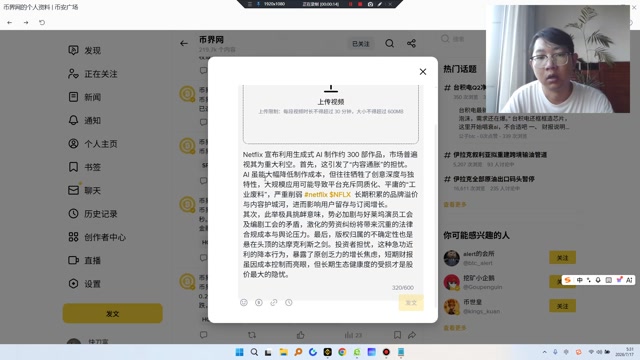Viewport: 640px width, 360px height.
Task: Switch Sogou IME 中 language mode
Action: pos(580,280)
